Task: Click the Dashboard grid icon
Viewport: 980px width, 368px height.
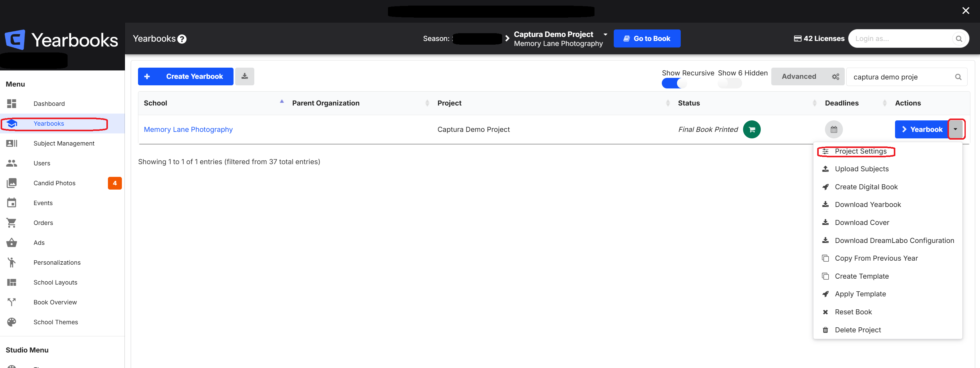Action: tap(12, 104)
